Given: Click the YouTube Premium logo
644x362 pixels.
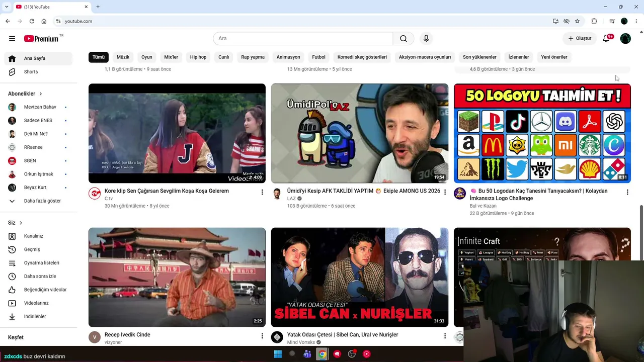Looking at the screenshot, I should click(42, 39).
